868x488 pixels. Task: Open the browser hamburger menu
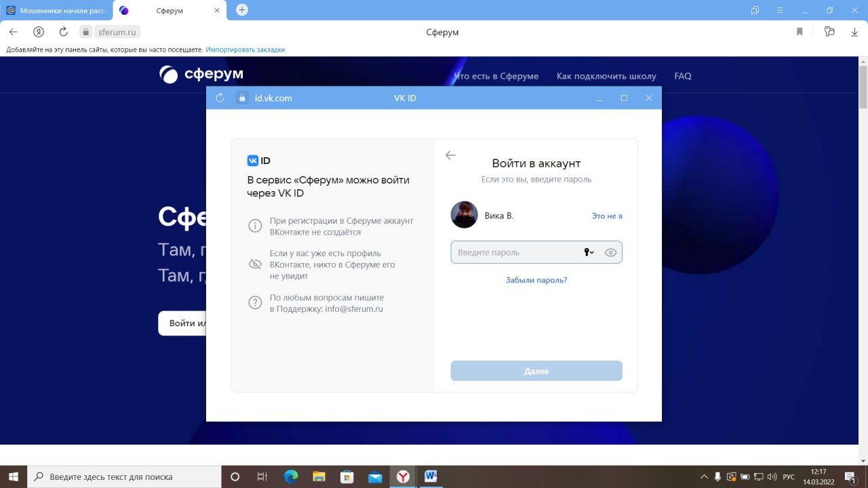780,10
